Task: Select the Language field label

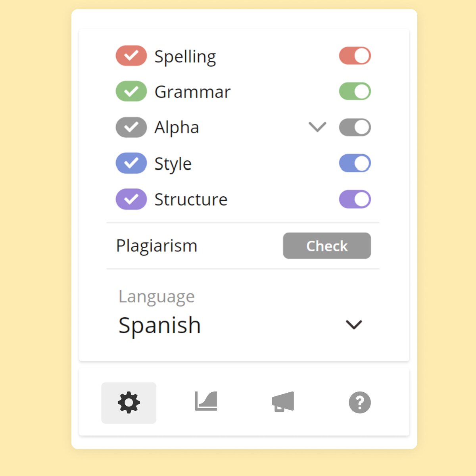Action: [x=156, y=296]
